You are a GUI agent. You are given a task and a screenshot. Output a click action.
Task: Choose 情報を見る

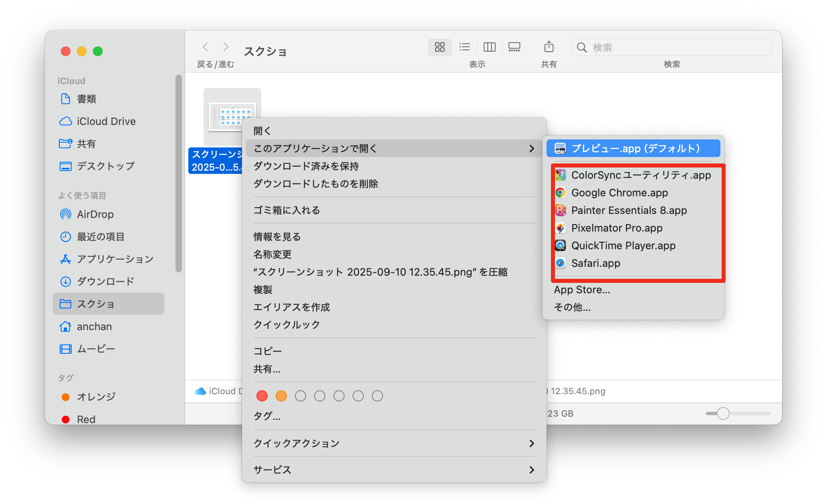394,236
